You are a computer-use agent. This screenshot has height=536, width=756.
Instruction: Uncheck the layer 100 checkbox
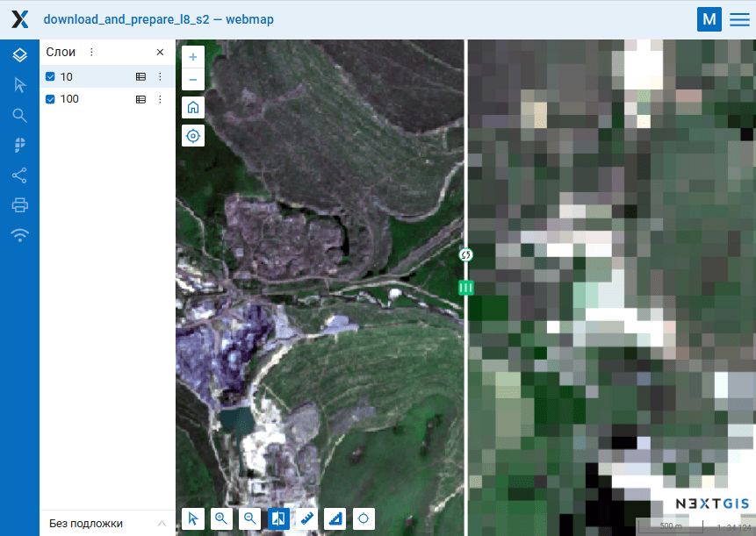(x=51, y=99)
